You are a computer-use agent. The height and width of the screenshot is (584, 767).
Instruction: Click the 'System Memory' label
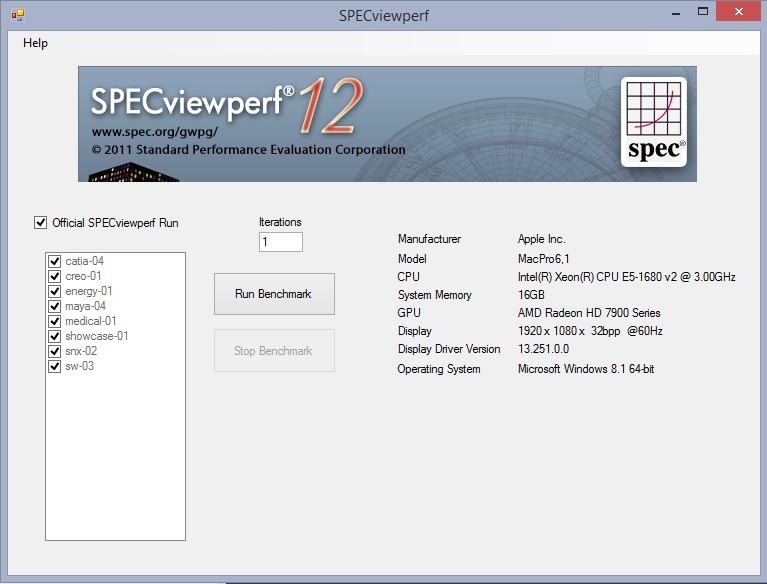pos(434,295)
